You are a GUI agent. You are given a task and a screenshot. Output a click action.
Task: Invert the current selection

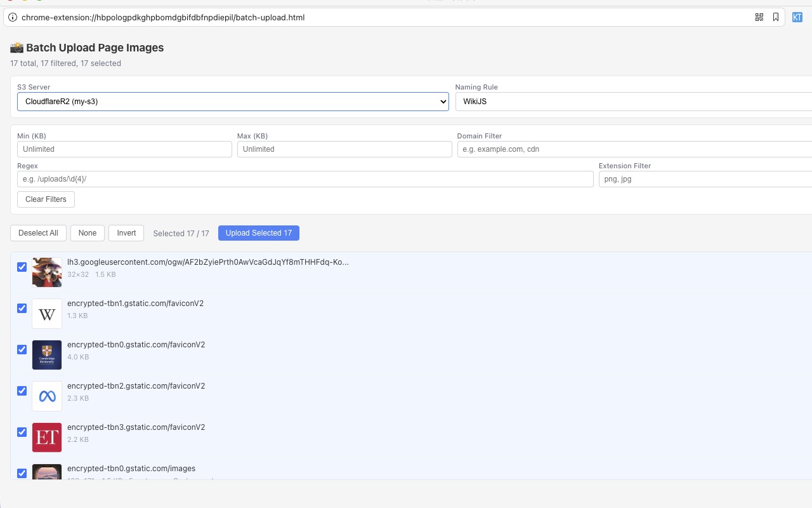point(126,233)
